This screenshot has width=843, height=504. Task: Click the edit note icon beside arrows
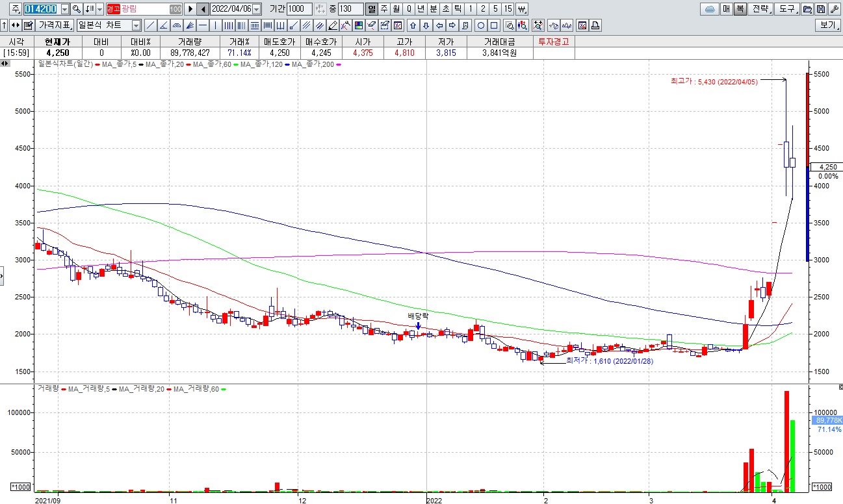pos(28,25)
